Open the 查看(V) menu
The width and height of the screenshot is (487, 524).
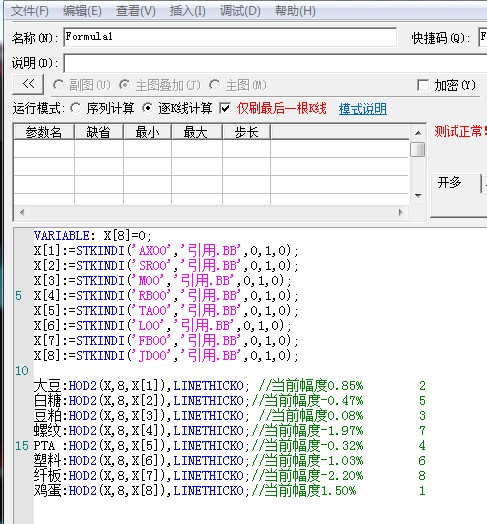(x=135, y=11)
